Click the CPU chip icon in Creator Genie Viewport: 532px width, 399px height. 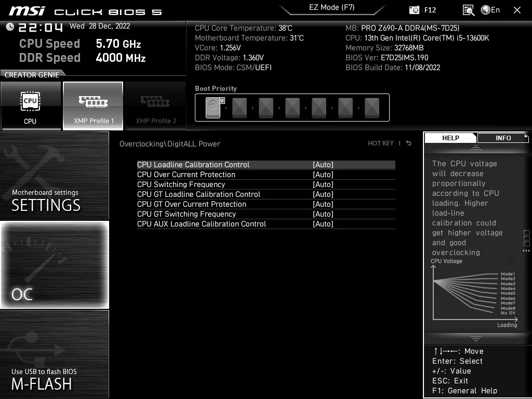(x=30, y=101)
